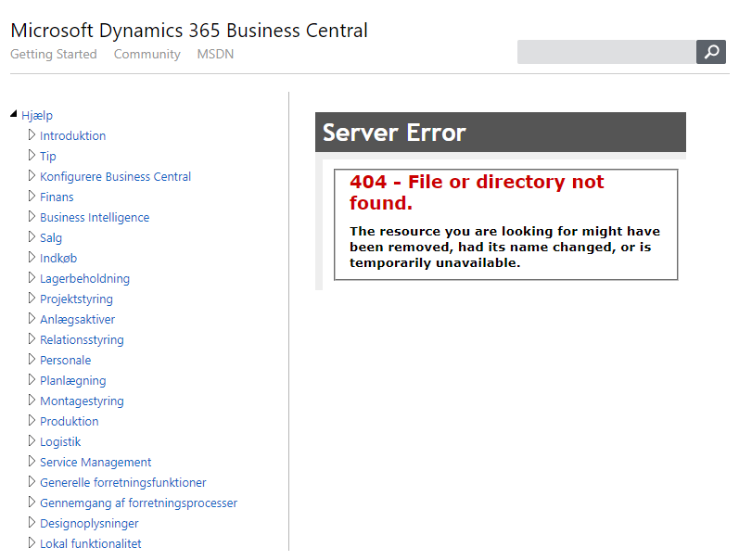Expand the Generelle forretningsfunktioner arrow
739x560 pixels.
tap(32, 481)
